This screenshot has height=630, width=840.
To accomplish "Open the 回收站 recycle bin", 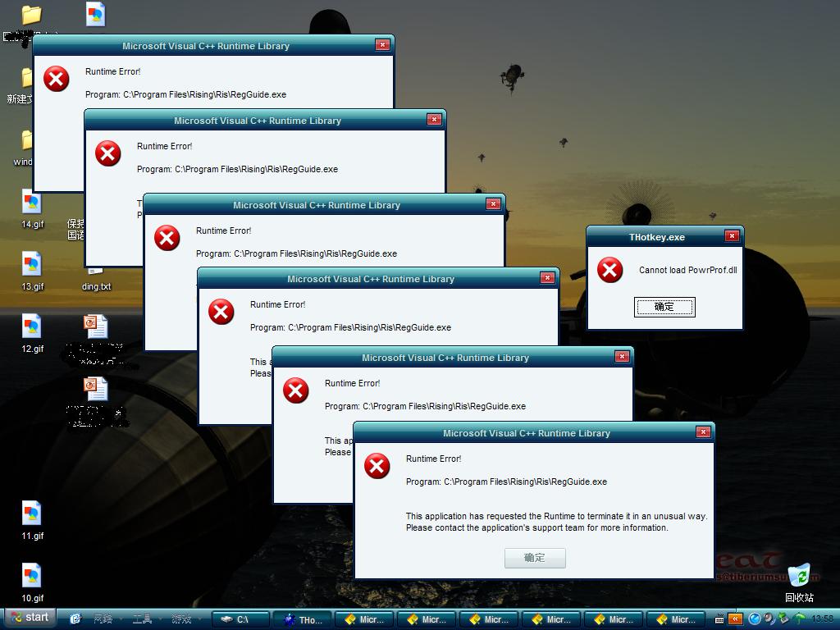I will click(799, 583).
